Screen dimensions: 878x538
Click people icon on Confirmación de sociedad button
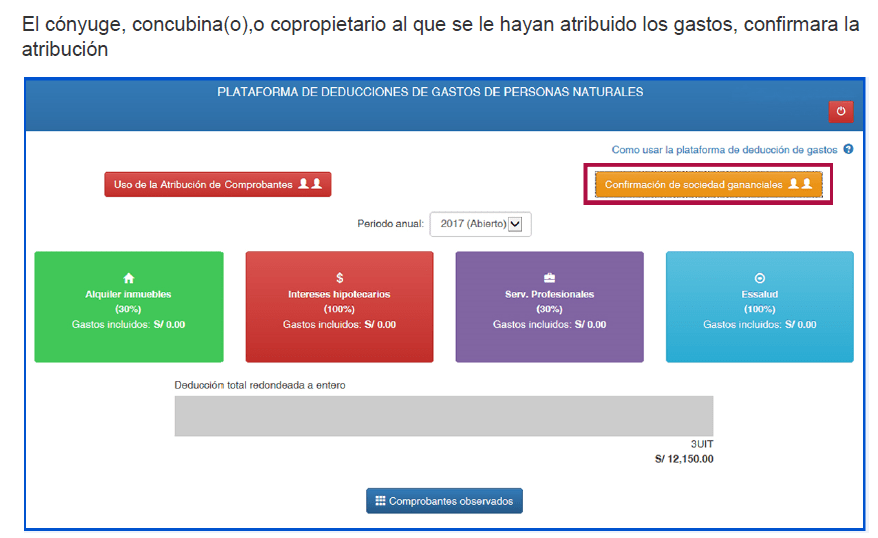[799, 184]
